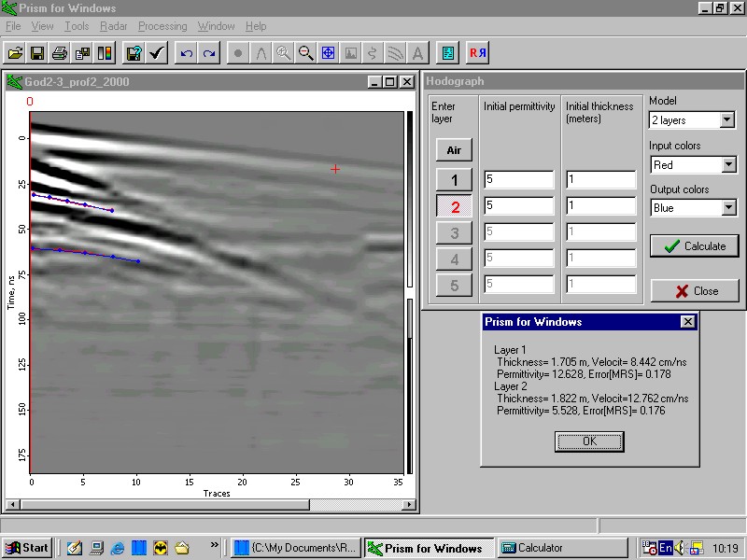Click layer 1 initial permittivity field
This screenshot has height=560, width=747.
pyautogui.click(x=519, y=179)
